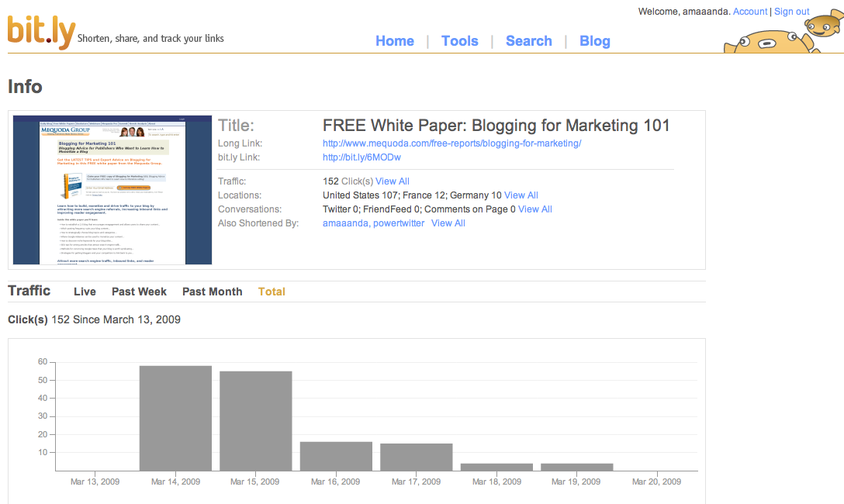844x504 pixels.
Task: Click the Mar 14, 2009 bar
Action: 175,419
